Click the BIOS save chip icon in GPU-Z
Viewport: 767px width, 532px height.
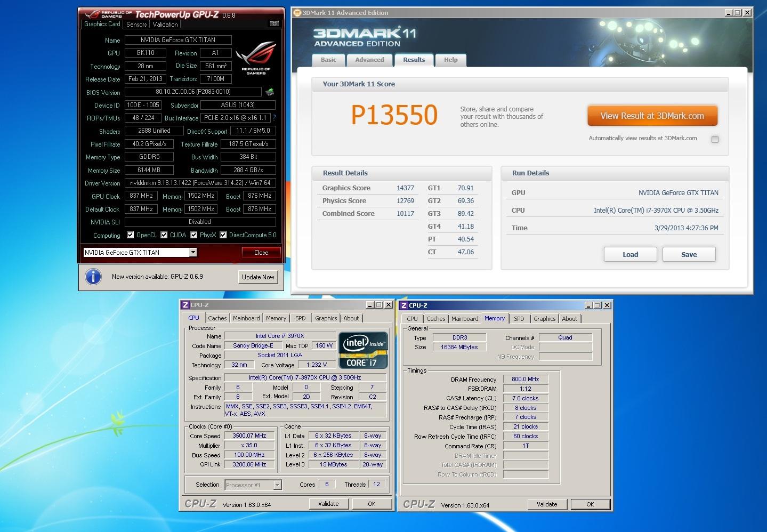click(270, 92)
